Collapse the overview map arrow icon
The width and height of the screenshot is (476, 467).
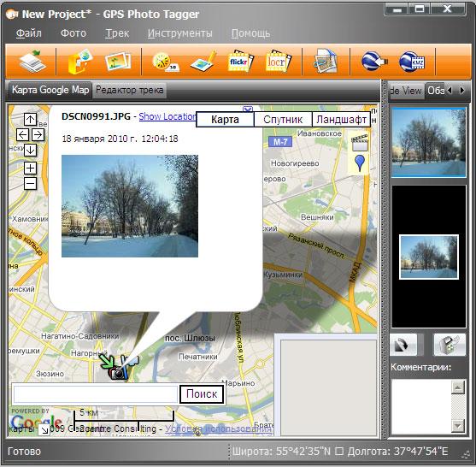pyautogui.click(x=44, y=430)
